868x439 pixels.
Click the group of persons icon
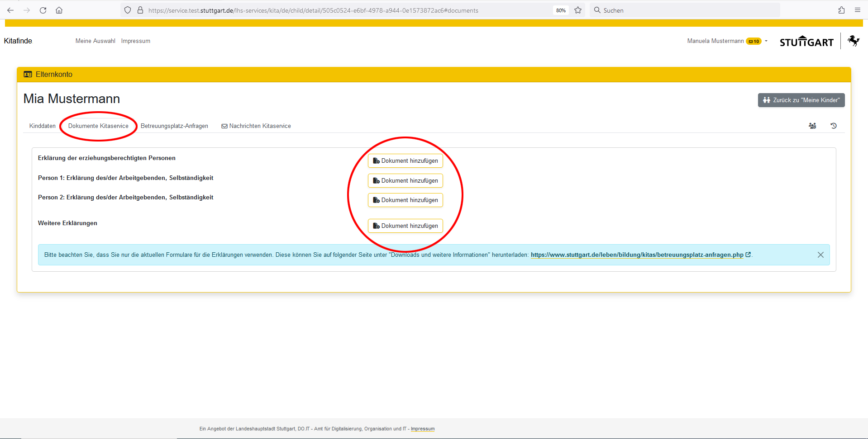(x=812, y=126)
